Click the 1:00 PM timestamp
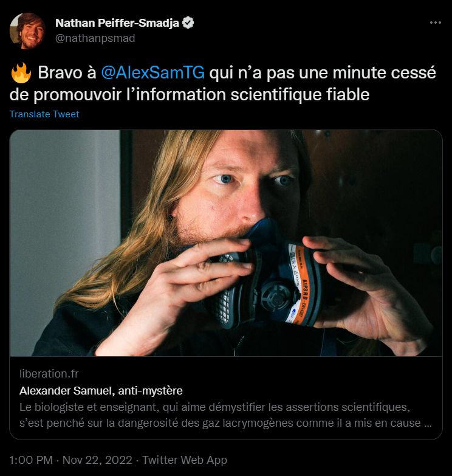 point(31,460)
